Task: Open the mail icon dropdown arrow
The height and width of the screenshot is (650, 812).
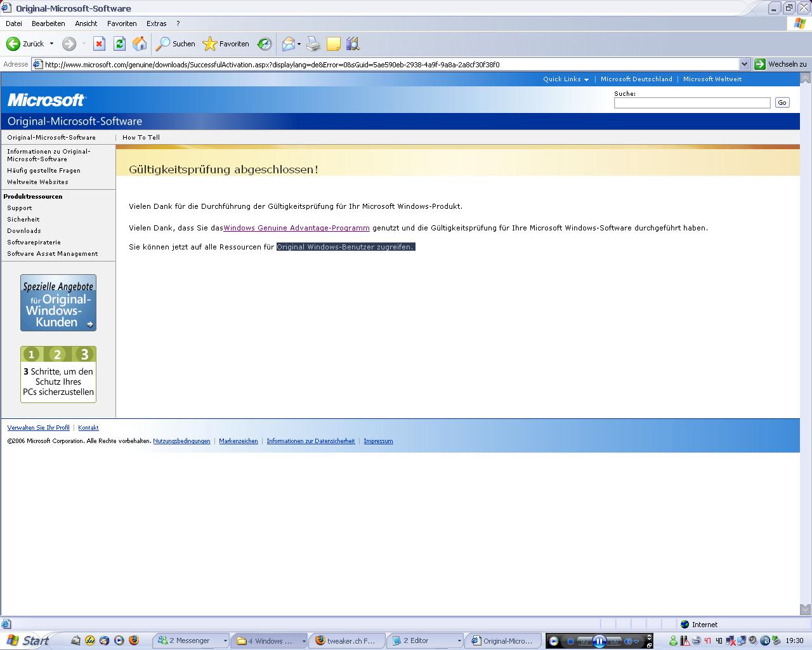Action: pos(299,44)
